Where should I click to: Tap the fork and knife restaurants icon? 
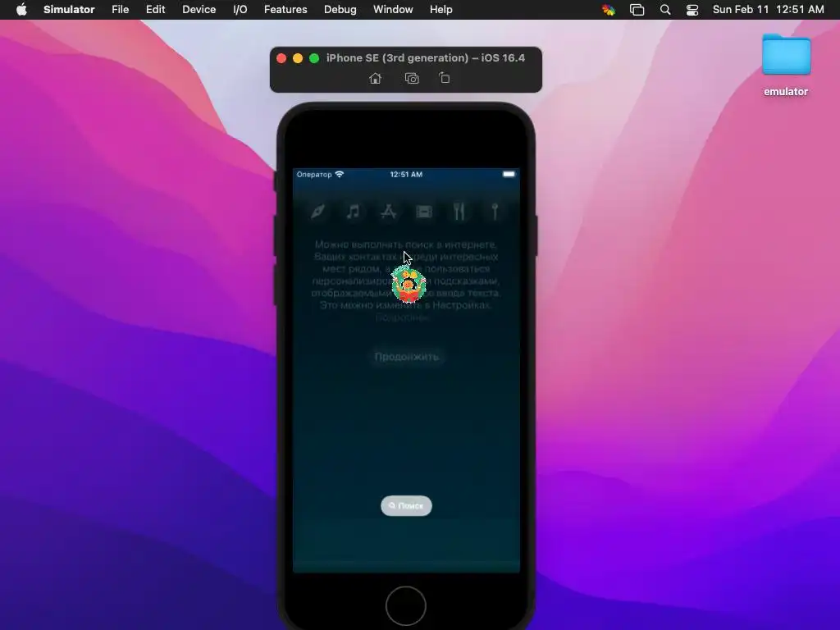[459, 212]
